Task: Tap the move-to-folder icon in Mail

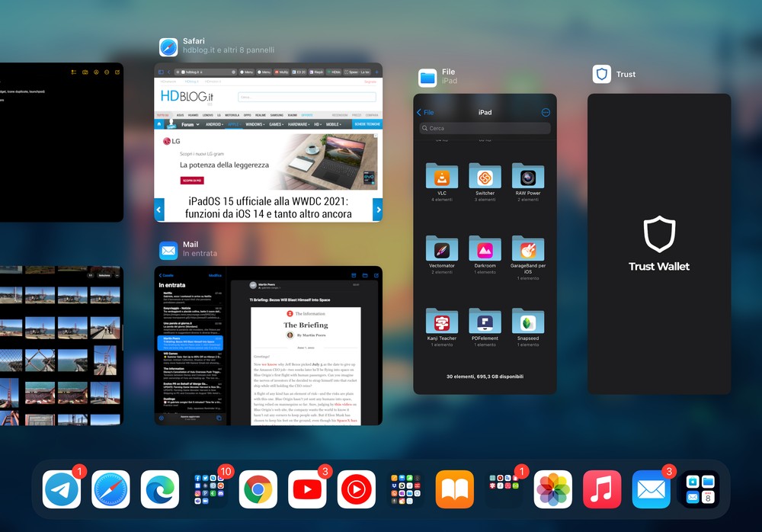Action: pyautogui.click(x=365, y=275)
